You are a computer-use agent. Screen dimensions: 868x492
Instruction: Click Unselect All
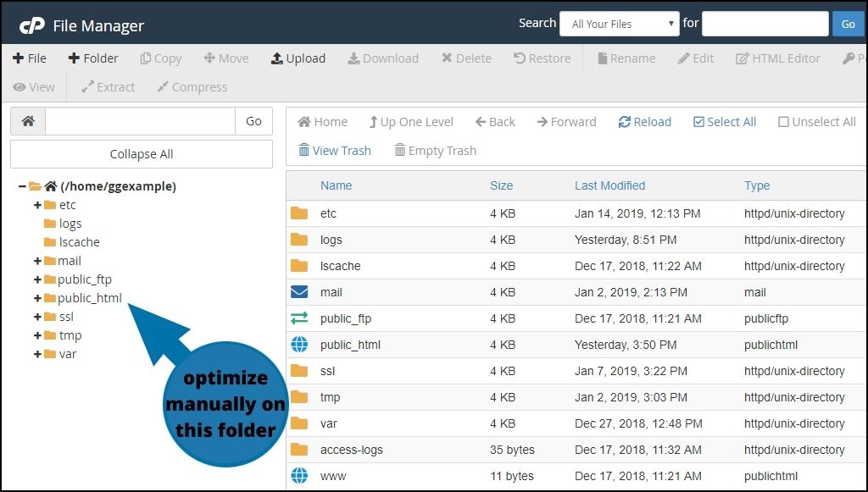(817, 122)
